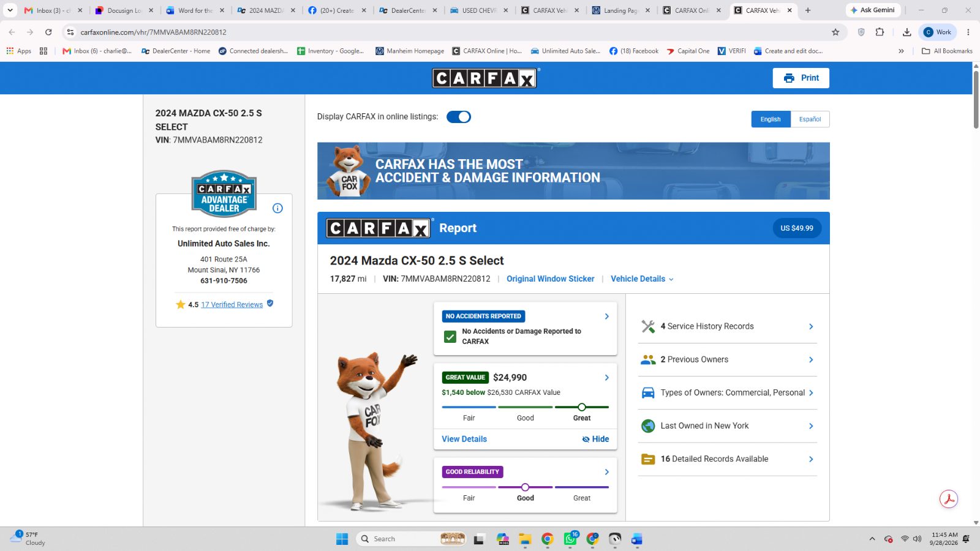Screen dimensions: 980x551
Task: Expand the Vehicle Details dropdown
Action: click(x=642, y=279)
